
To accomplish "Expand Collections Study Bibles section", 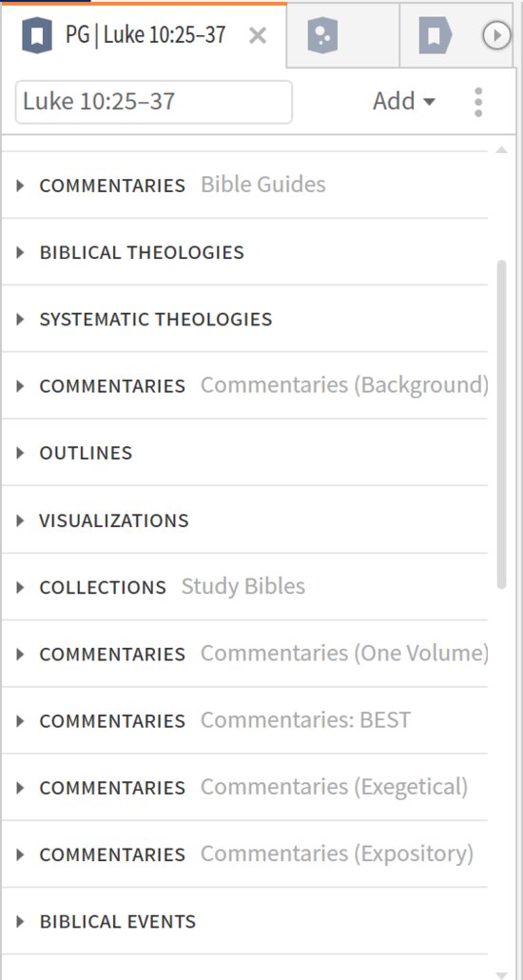I will point(245,587).
